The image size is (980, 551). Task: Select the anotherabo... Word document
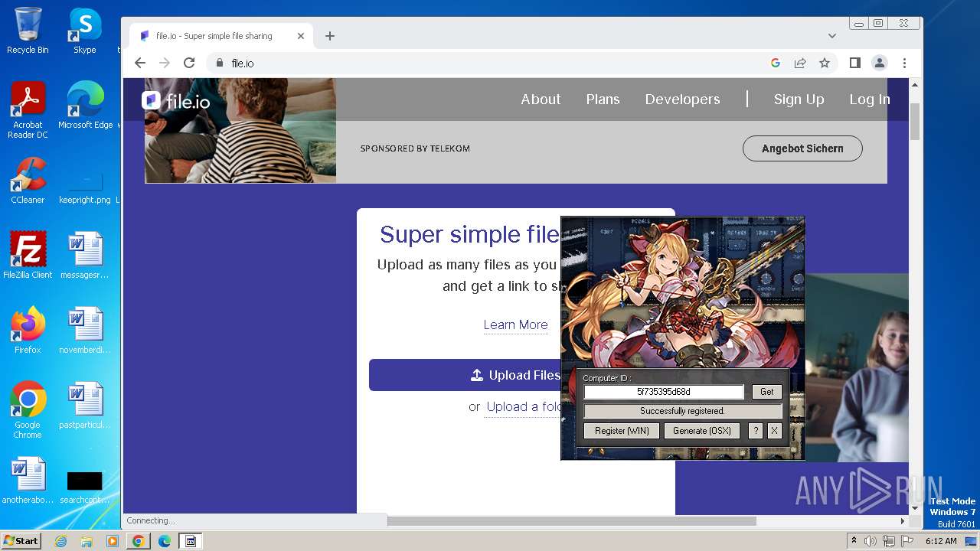(x=28, y=480)
